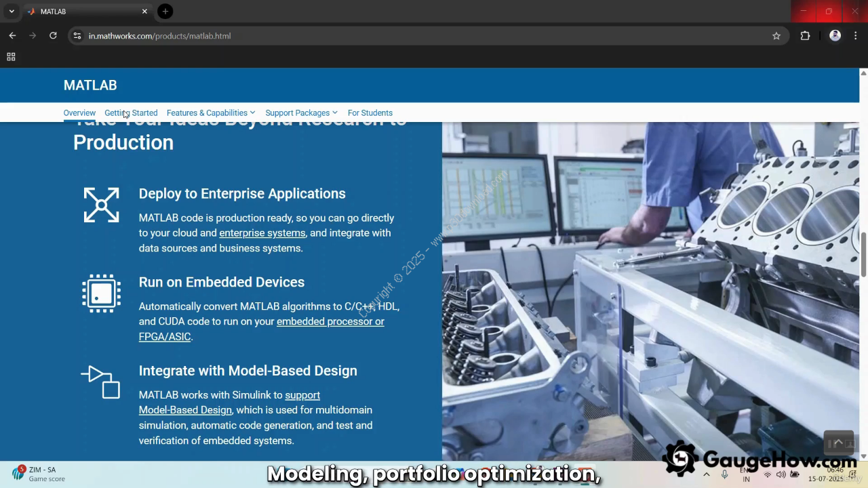Click the browser back arrow
868x488 pixels.
pyautogui.click(x=12, y=36)
